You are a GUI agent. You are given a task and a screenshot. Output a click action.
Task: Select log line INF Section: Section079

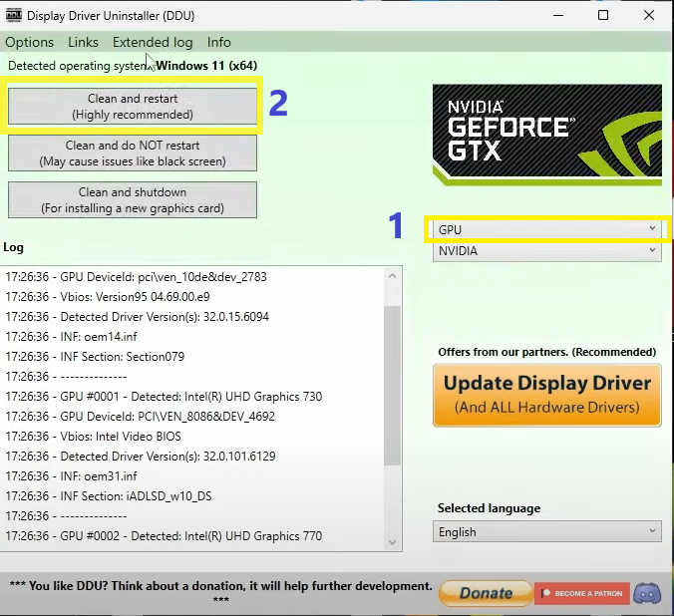click(x=95, y=357)
